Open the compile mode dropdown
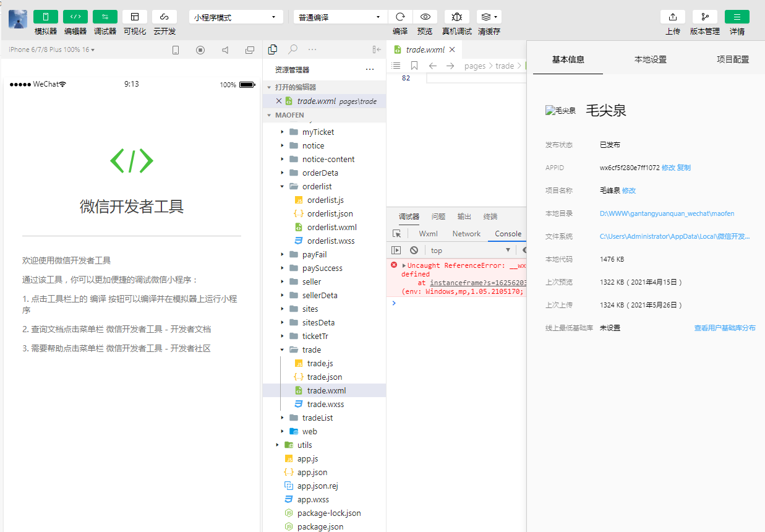This screenshot has width=765, height=532. [x=341, y=17]
